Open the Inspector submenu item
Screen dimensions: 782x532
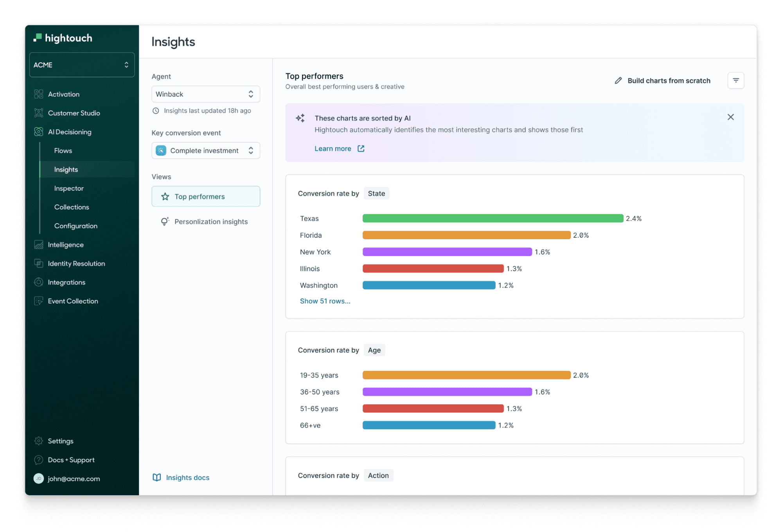tap(69, 188)
